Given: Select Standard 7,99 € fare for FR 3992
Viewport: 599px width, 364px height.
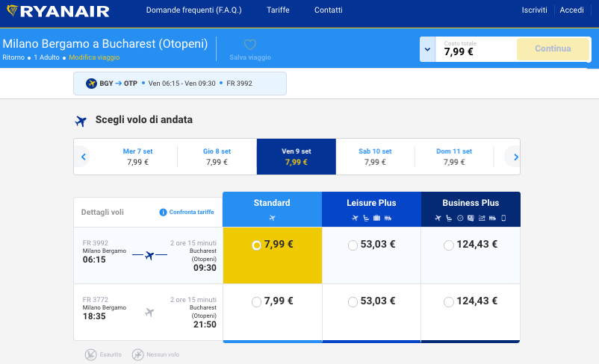Looking at the screenshot, I should point(256,245).
